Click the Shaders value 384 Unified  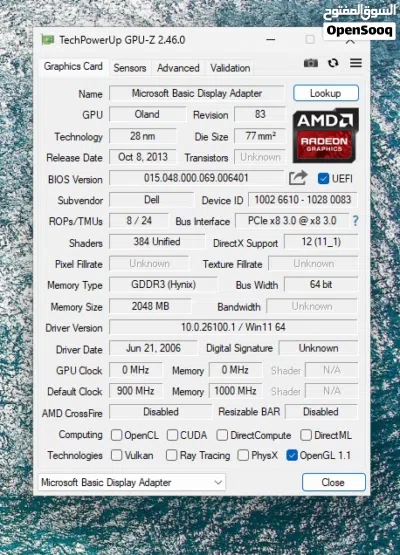coord(157,242)
